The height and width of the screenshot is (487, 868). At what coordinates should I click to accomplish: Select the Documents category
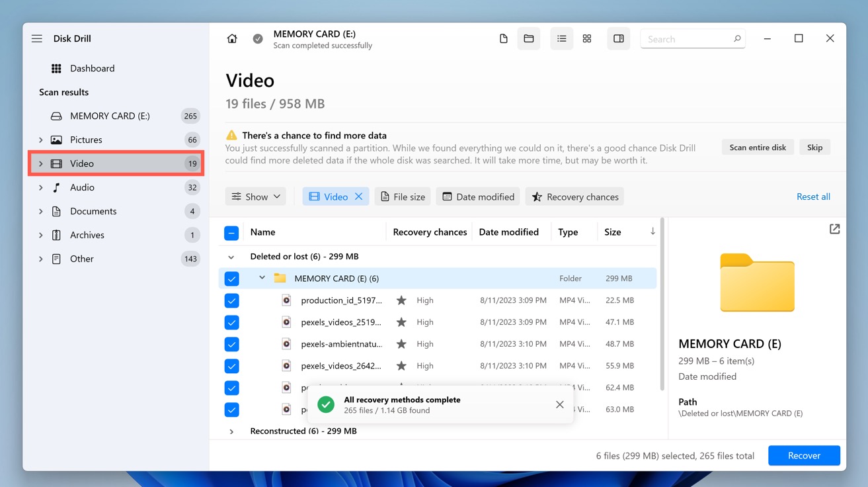(116, 211)
